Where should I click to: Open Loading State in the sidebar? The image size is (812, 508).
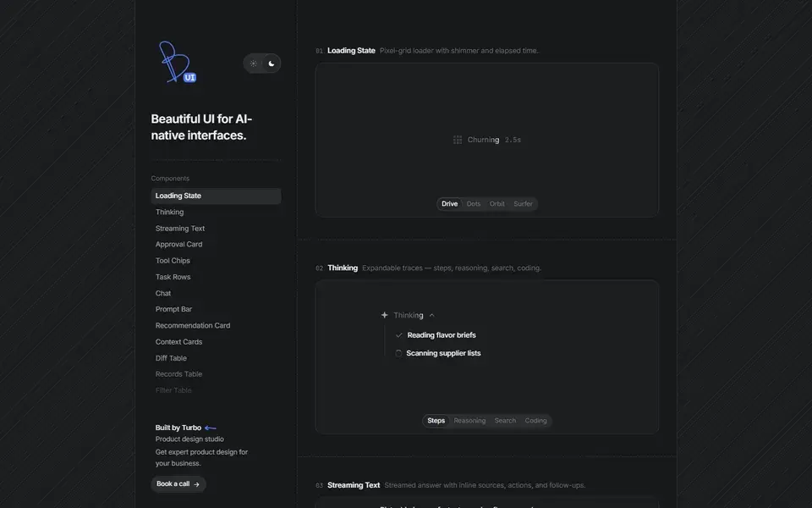(216, 196)
